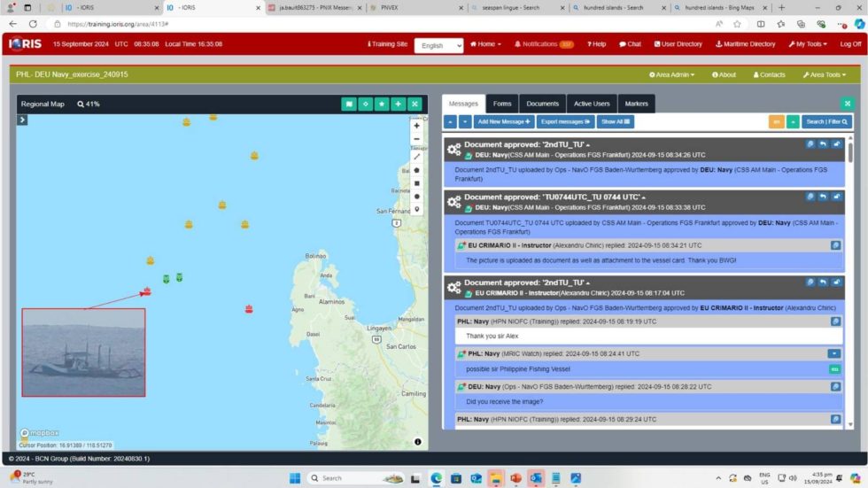Collapse the 'Document approved: 2ndTU_TU' top message
Viewport: 868px width, 488px height.
point(588,145)
